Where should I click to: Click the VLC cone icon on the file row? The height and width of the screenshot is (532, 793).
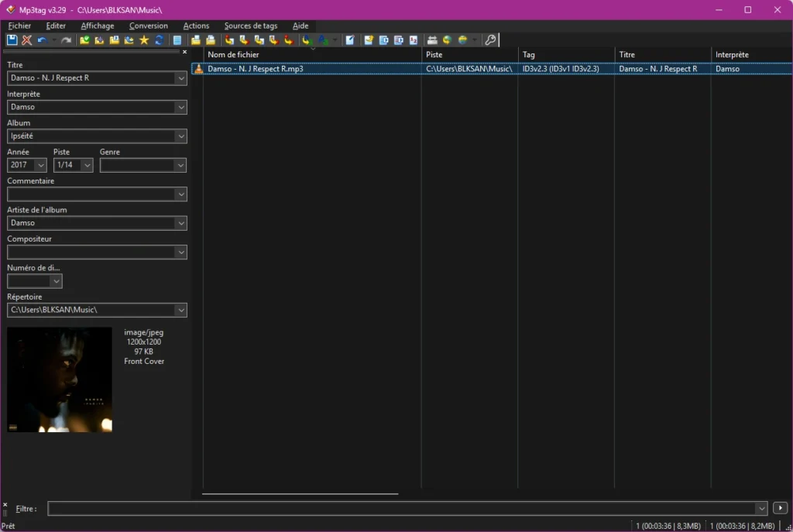[199, 69]
